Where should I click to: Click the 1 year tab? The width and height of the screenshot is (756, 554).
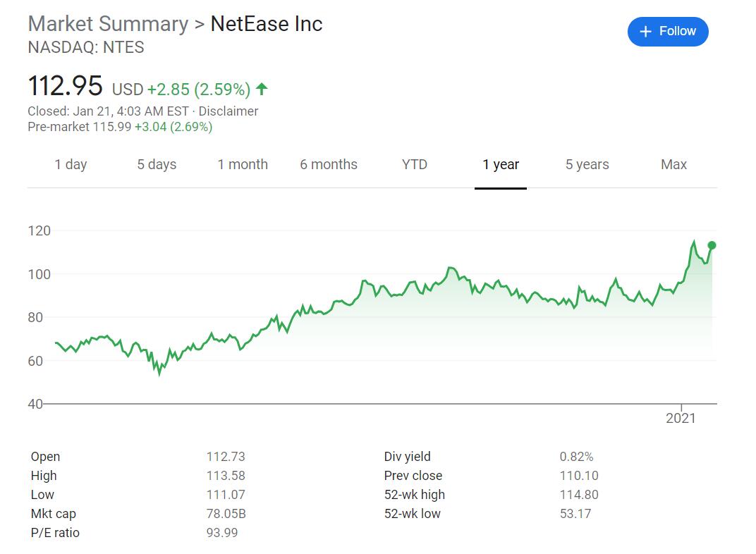[501, 165]
